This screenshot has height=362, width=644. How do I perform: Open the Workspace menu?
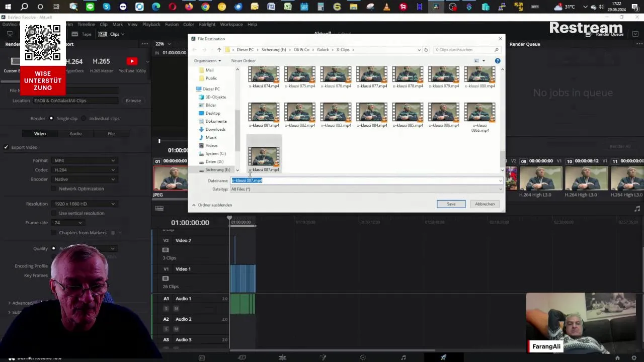click(x=231, y=24)
